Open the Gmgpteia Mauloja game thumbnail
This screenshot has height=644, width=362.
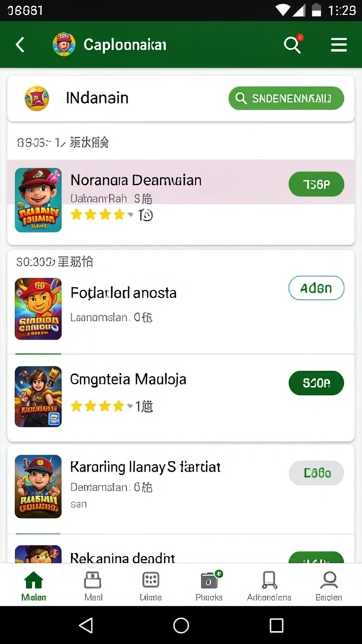[x=38, y=397]
